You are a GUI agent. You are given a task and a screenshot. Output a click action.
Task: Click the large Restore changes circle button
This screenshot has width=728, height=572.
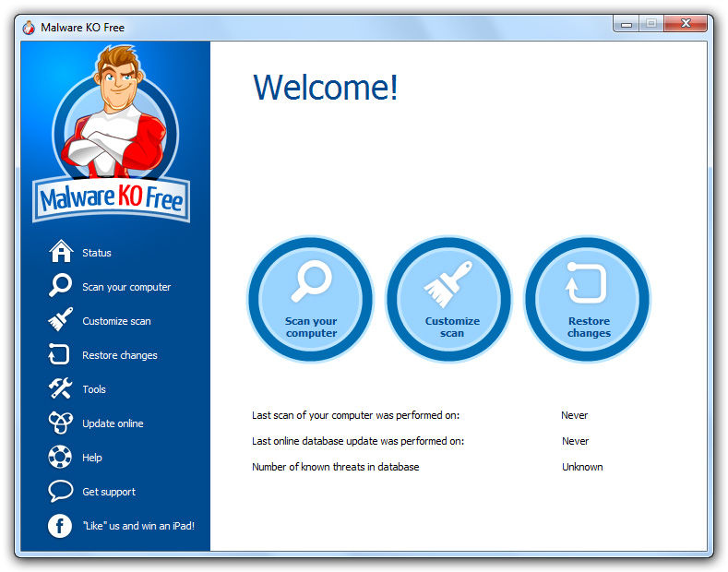(588, 299)
